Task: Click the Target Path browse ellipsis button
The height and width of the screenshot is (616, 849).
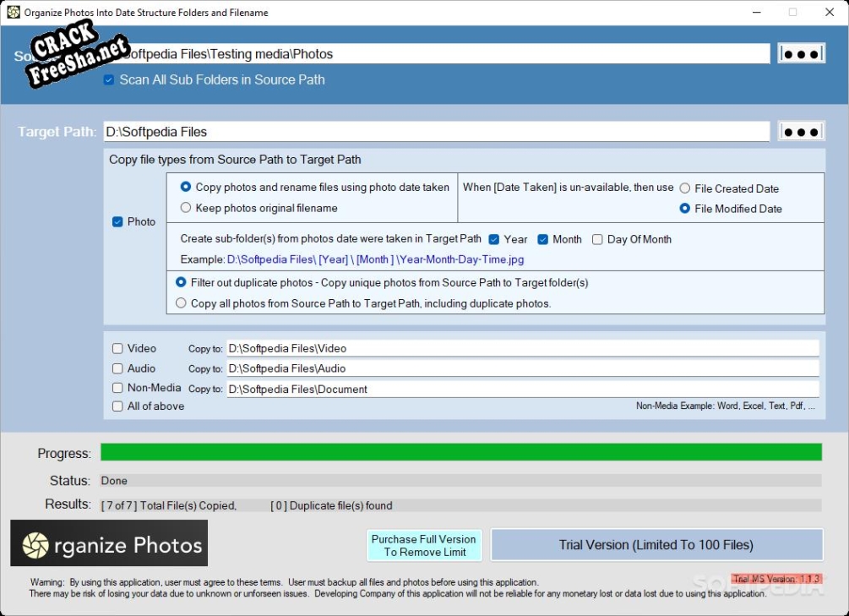Action: (801, 132)
